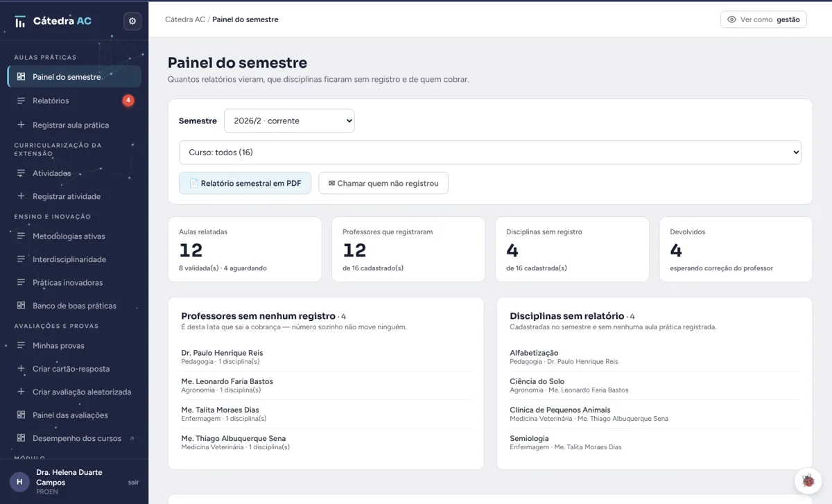
Task: Click Relatório semestral em PDF button
Action: click(245, 183)
